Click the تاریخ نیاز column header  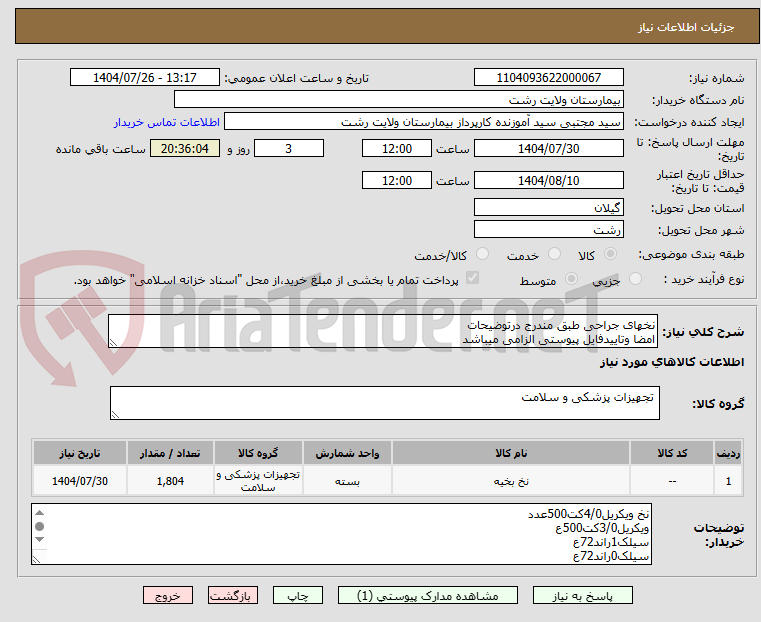point(80,453)
